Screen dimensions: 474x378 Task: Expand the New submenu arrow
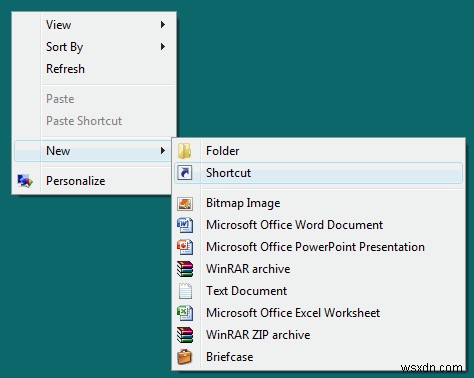pos(163,151)
